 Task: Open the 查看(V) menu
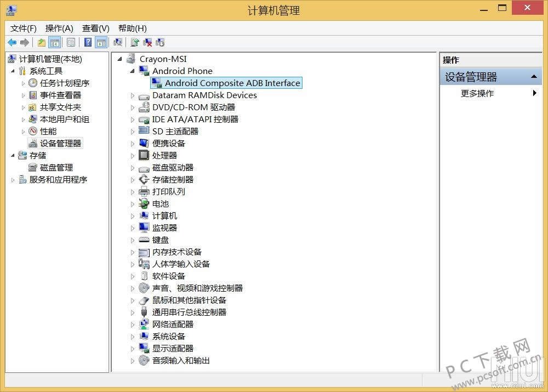pyautogui.click(x=95, y=29)
